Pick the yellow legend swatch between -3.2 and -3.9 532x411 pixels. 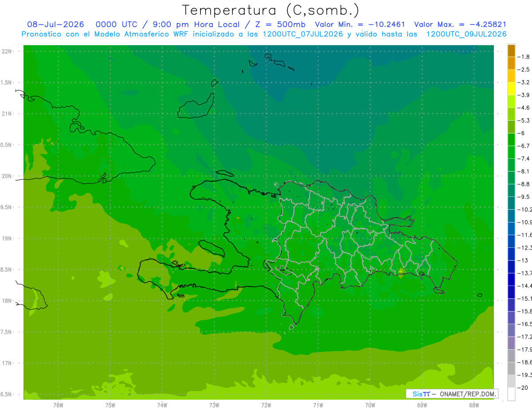tap(511, 89)
